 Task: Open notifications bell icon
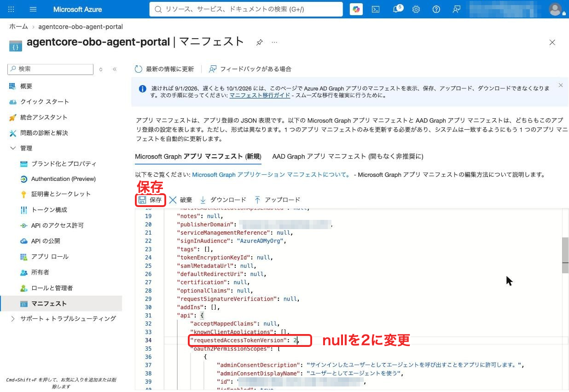(x=396, y=9)
